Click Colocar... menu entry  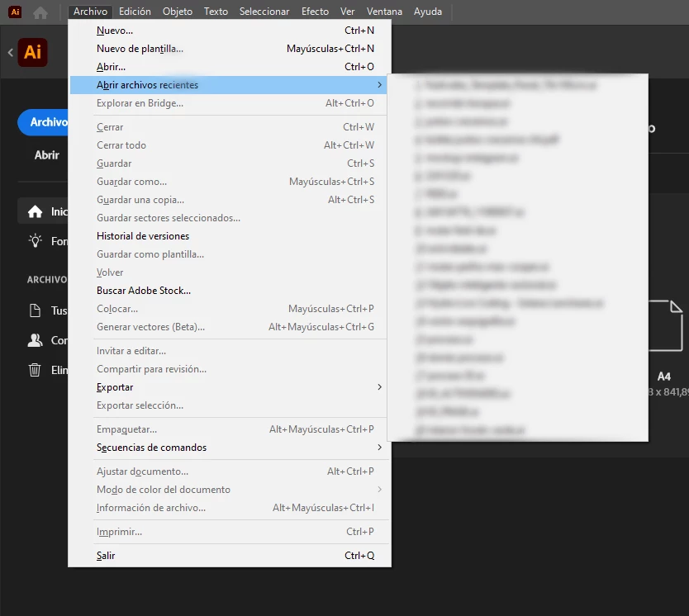(x=229, y=309)
